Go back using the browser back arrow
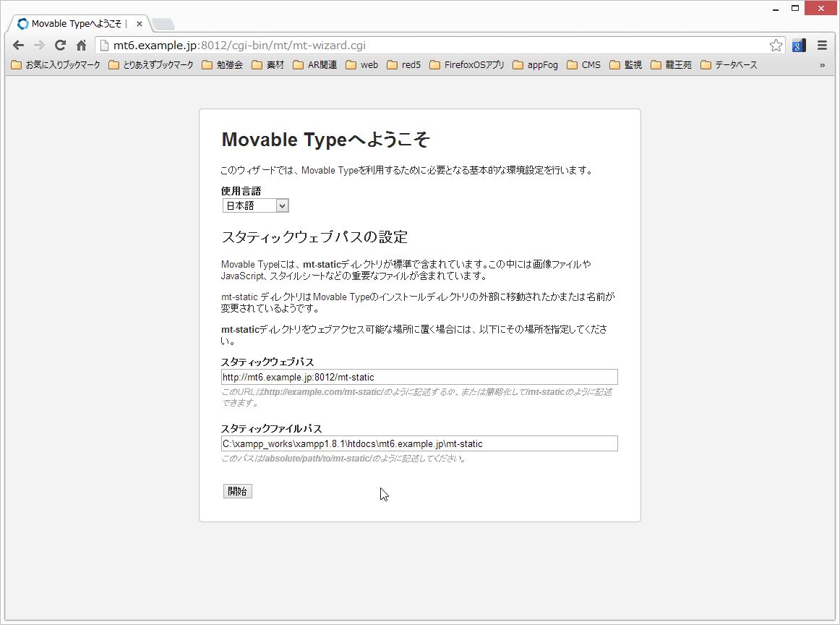This screenshot has width=840, height=625. click(18, 46)
